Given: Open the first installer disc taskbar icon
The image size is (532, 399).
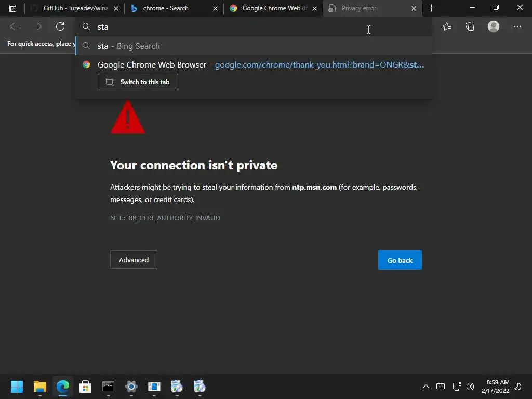Looking at the screenshot, I should point(177,387).
